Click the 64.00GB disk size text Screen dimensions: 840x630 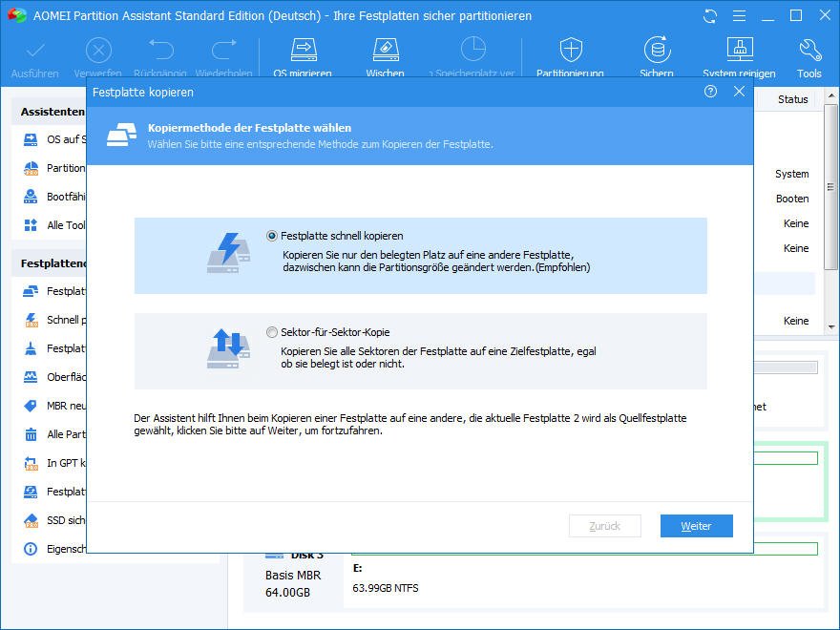tap(287, 593)
